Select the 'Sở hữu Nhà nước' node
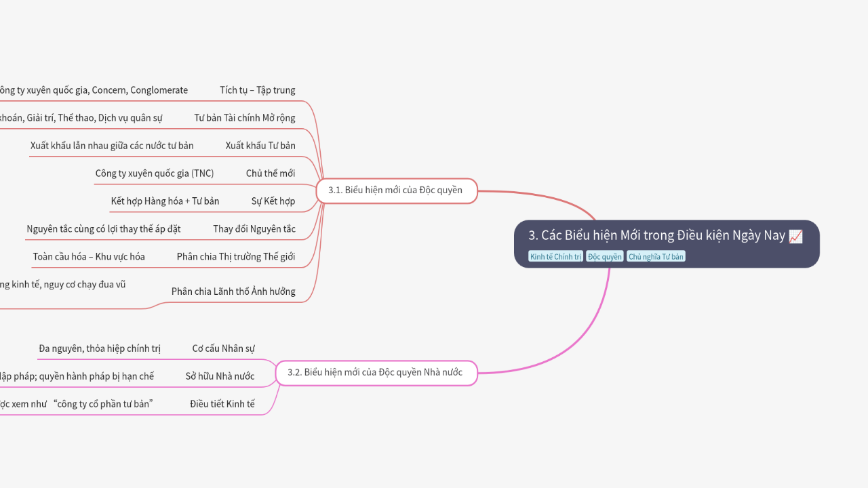 [220, 376]
